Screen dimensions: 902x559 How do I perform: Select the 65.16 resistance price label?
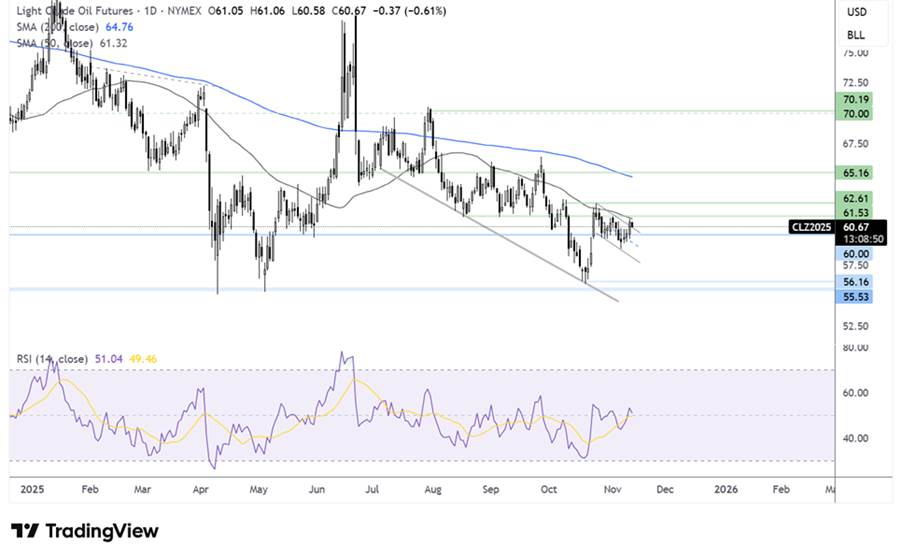[856, 173]
